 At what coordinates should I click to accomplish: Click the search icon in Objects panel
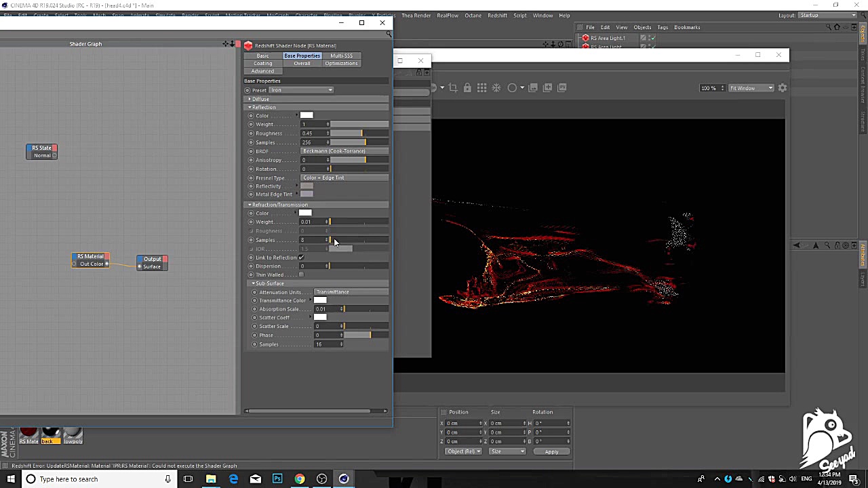(828, 27)
